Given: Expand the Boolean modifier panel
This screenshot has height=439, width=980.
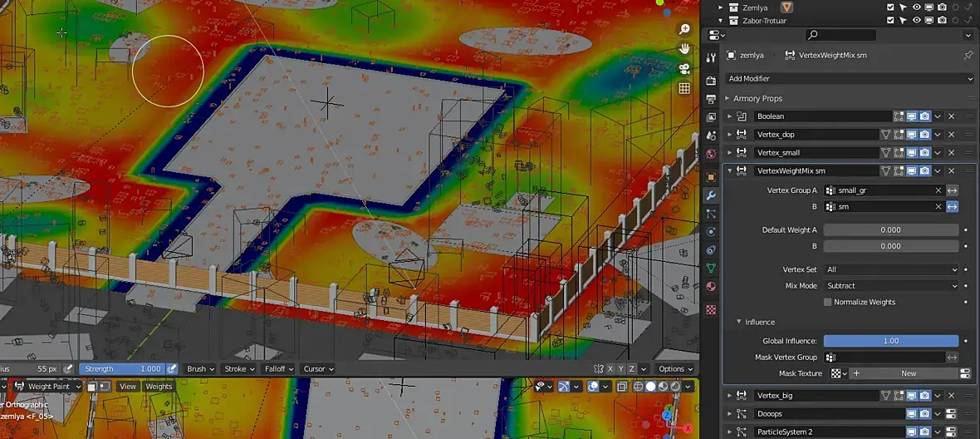Looking at the screenshot, I should 729,116.
